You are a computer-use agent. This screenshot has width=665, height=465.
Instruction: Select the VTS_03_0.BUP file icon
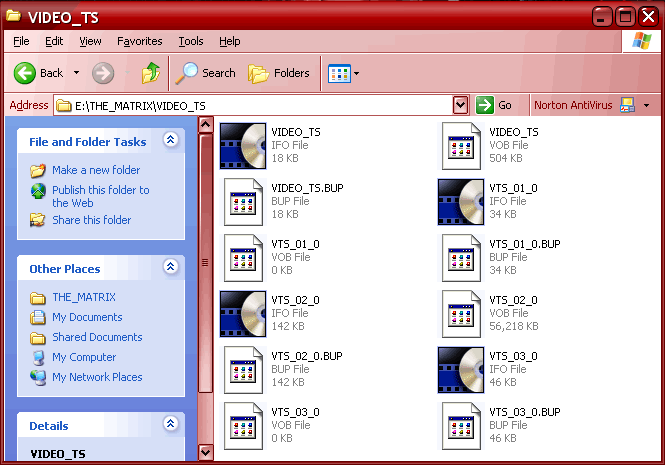pyautogui.click(x=461, y=426)
